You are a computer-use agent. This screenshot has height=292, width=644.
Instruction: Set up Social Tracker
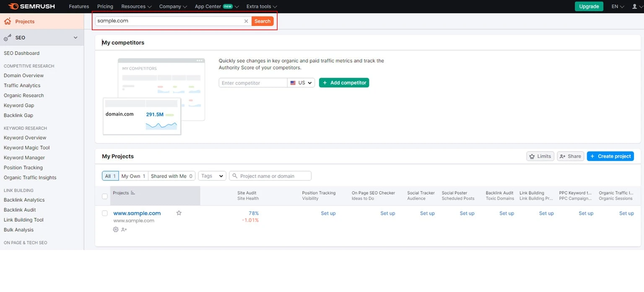[427, 213]
